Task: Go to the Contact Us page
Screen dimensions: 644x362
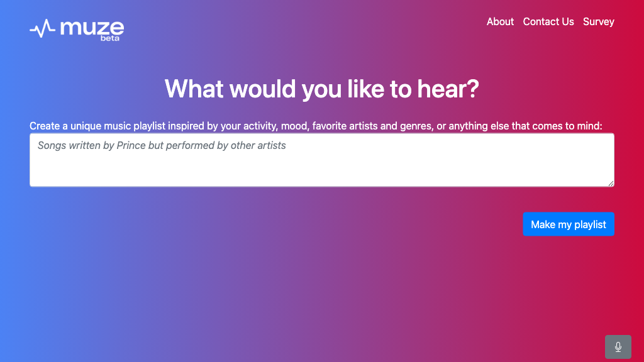Action: pos(548,21)
